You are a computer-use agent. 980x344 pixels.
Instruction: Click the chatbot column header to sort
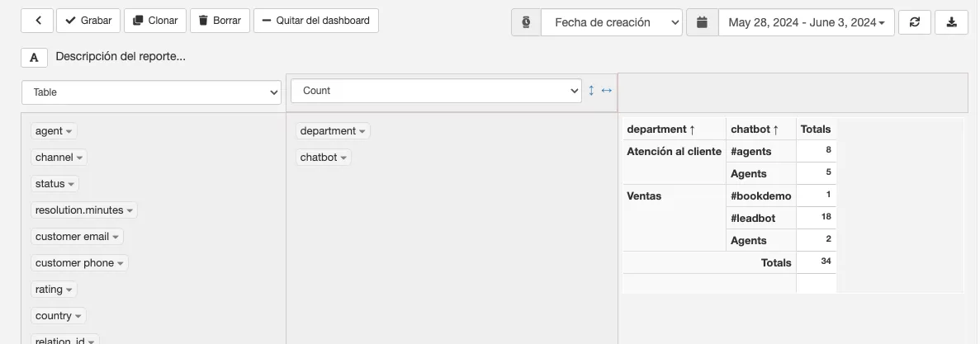[x=755, y=130]
